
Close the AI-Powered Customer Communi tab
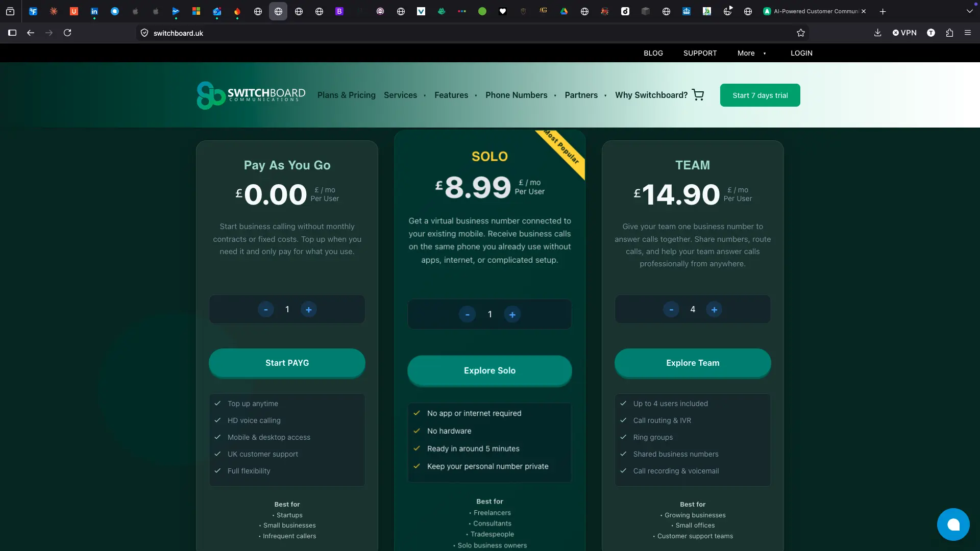tap(864, 11)
